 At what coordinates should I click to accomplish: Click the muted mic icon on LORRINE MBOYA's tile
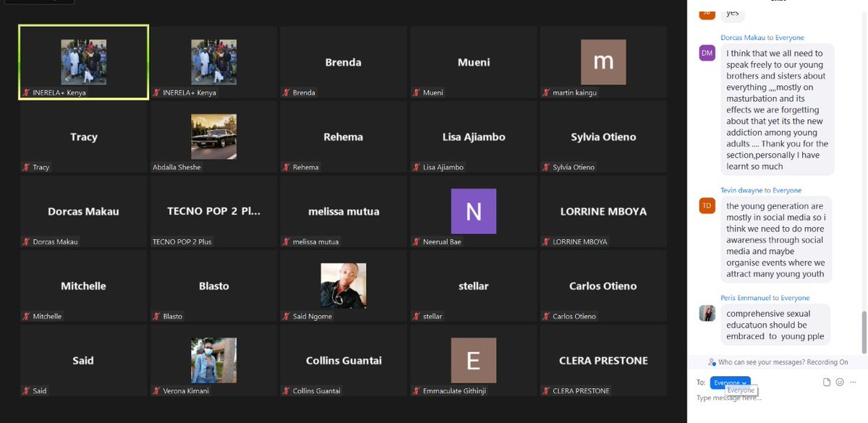point(546,242)
